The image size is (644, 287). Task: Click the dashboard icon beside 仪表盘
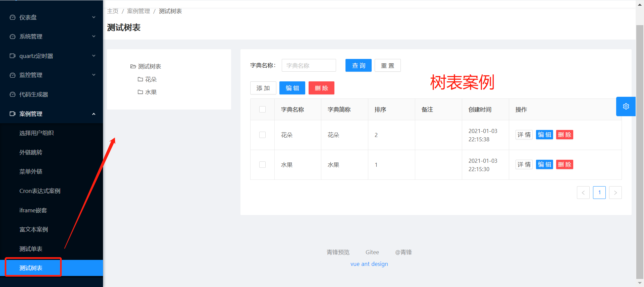[x=12, y=17]
